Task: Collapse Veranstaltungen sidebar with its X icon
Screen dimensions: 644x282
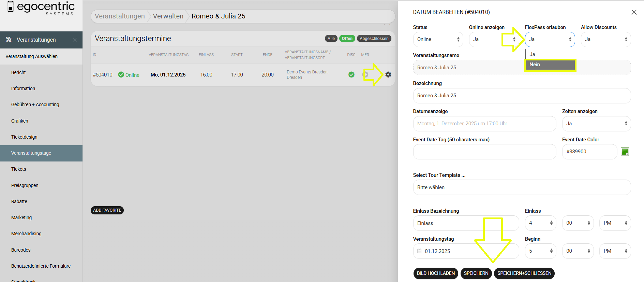Action: tap(75, 40)
